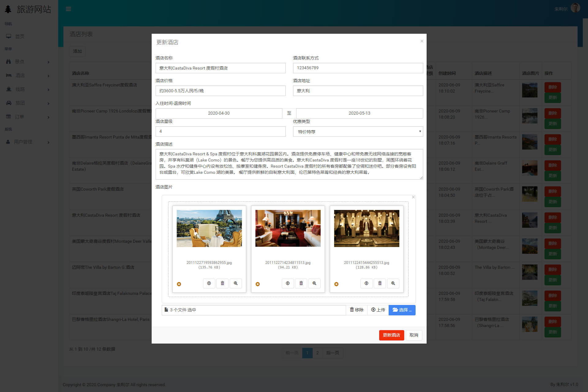The image size is (588, 392).
Task: Close the image preview panel
Action: (x=413, y=197)
